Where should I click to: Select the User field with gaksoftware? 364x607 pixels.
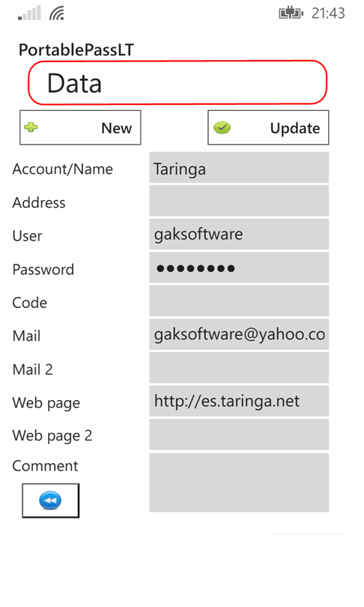click(239, 235)
